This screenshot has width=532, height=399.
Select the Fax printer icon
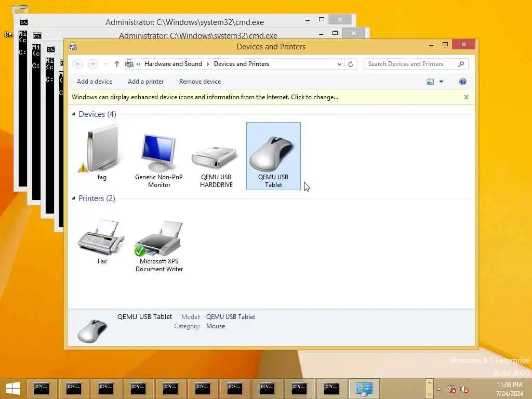pos(102,241)
